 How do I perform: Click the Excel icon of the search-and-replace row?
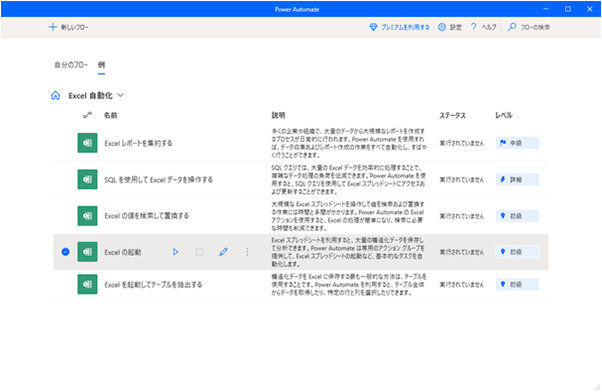[x=88, y=216]
